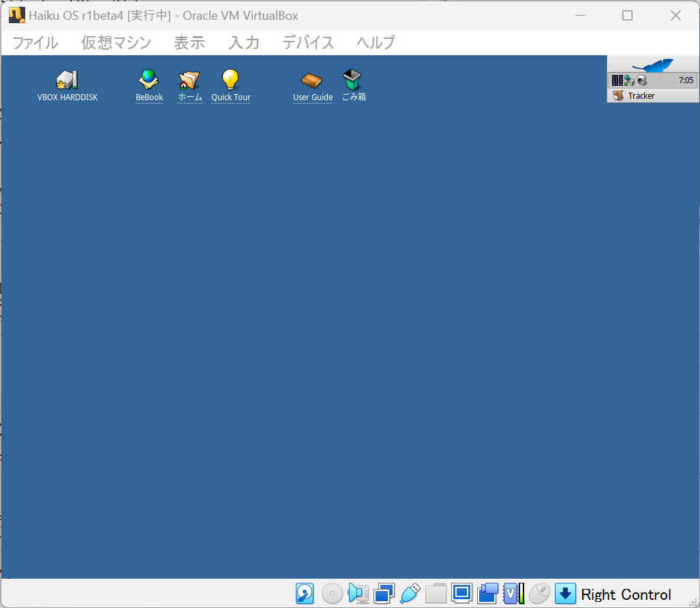Minimize the VirtualBox window
The height and width of the screenshot is (608, 700).
[580, 16]
